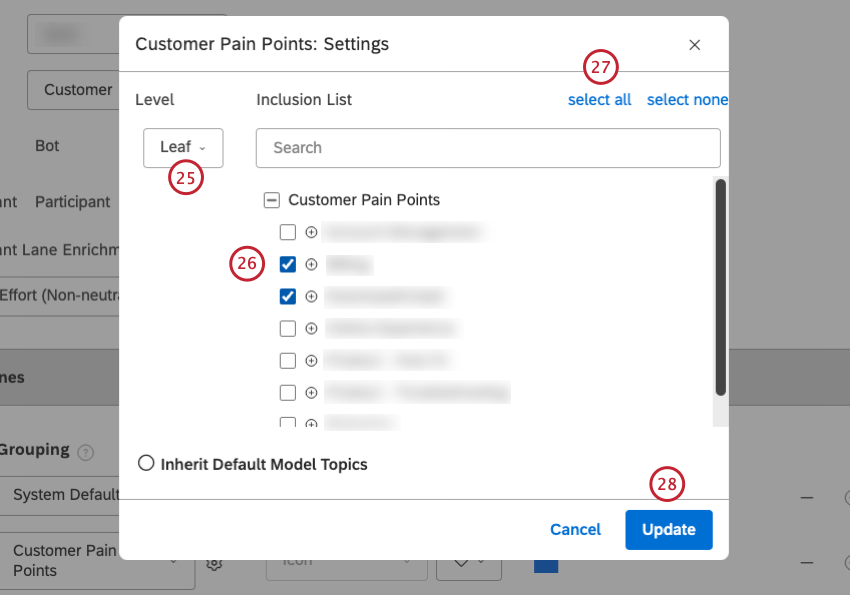Click inside the Search field
850x595 pixels.
point(487,147)
